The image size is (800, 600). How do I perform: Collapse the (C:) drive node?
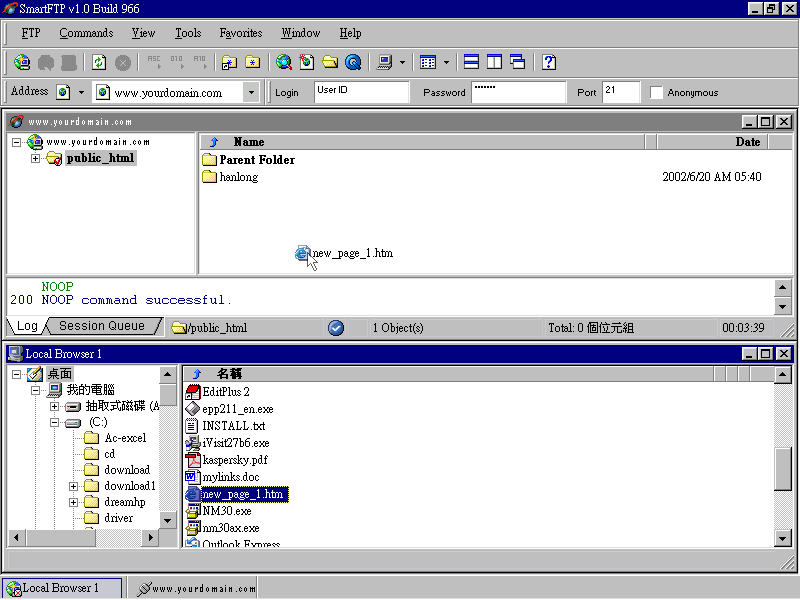coord(55,422)
